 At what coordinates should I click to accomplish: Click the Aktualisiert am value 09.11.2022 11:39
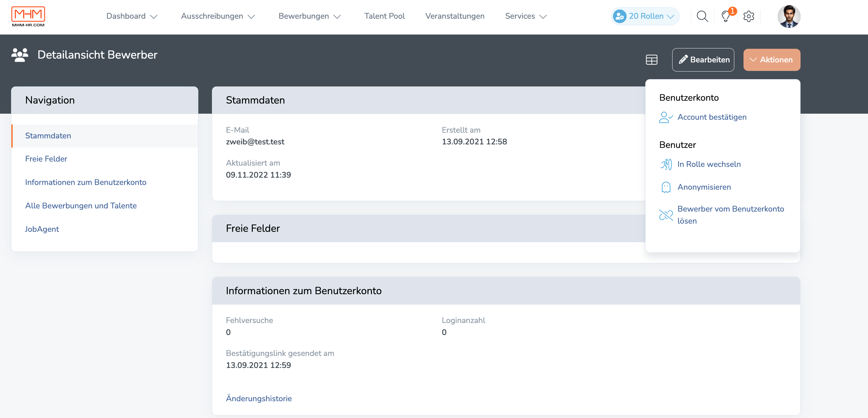coord(258,175)
